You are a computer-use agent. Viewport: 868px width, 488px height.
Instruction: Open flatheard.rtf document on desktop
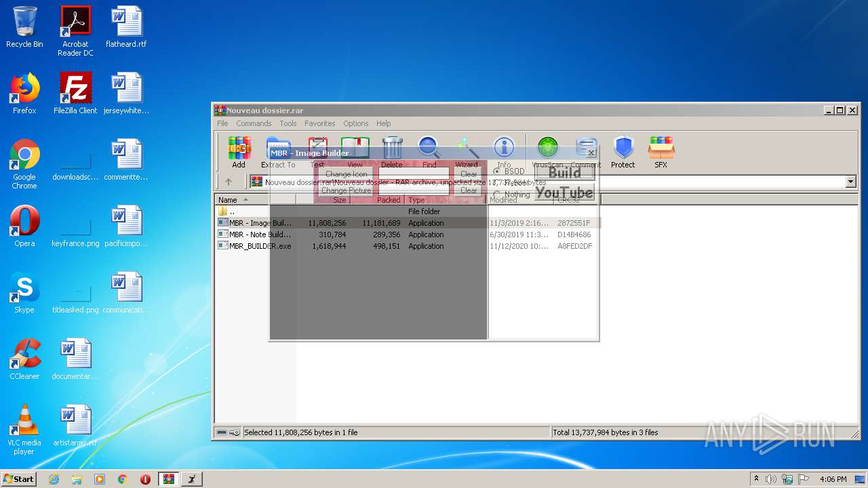[126, 27]
